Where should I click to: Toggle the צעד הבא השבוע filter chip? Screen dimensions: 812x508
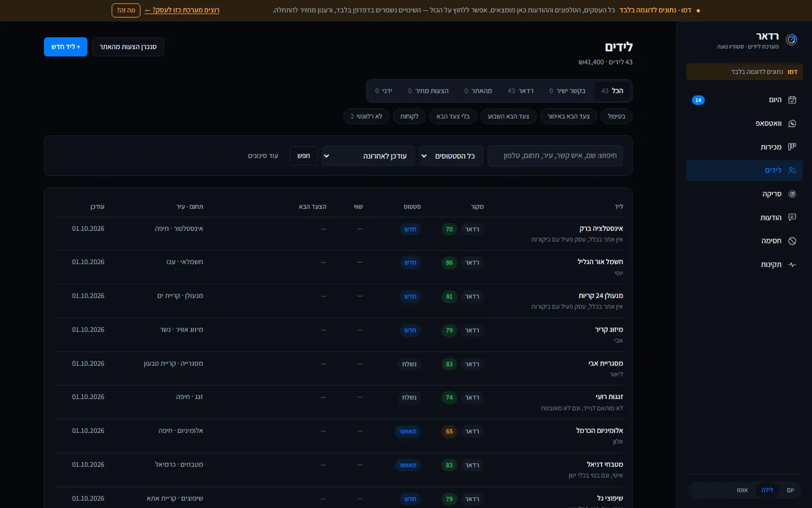tap(509, 116)
